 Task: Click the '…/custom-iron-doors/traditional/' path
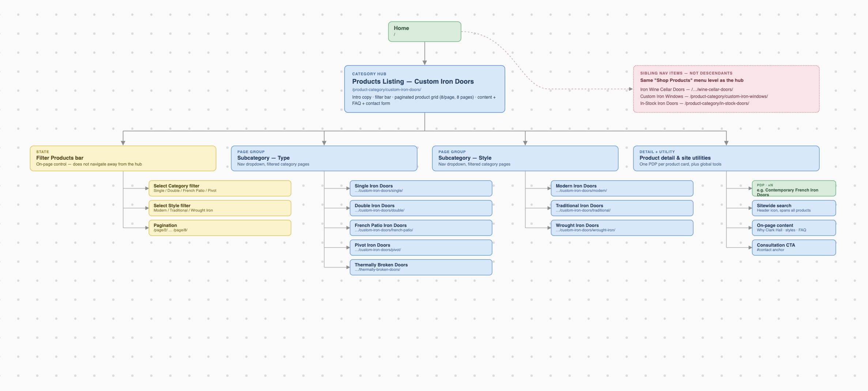click(x=583, y=210)
